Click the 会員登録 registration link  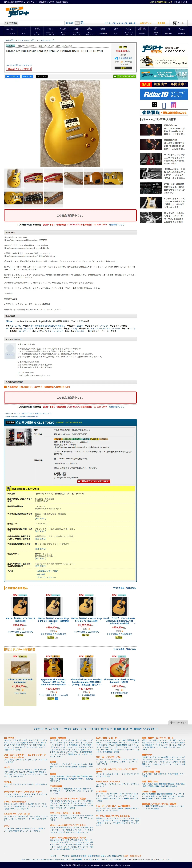pos(161,23)
